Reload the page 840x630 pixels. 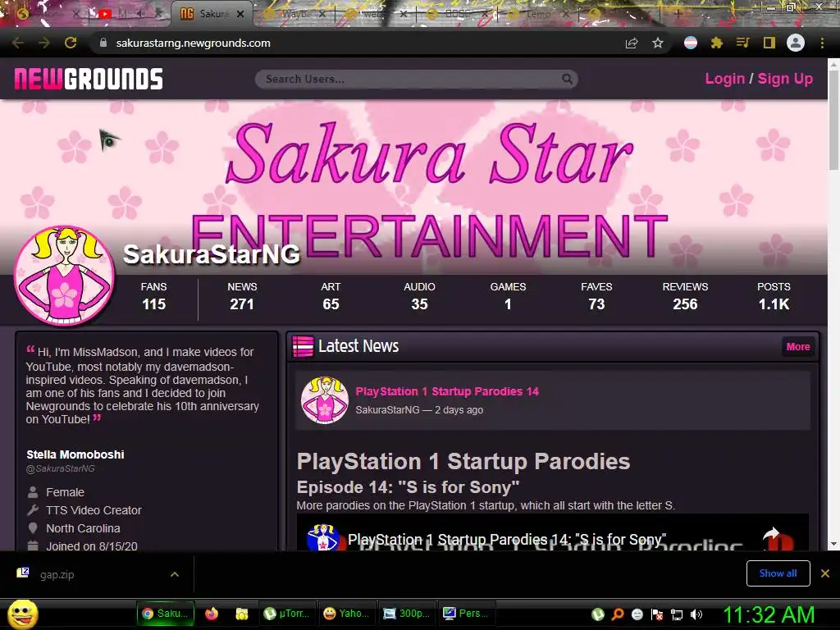[71, 43]
